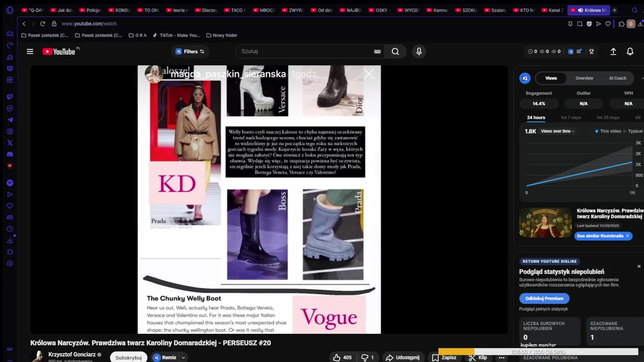Open the X (Twitter) icon in the sidebar
Screen dimensions: 644x362
click(10, 143)
